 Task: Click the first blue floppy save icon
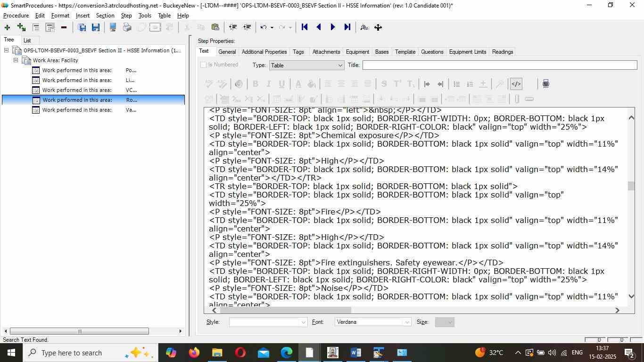coord(82,27)
